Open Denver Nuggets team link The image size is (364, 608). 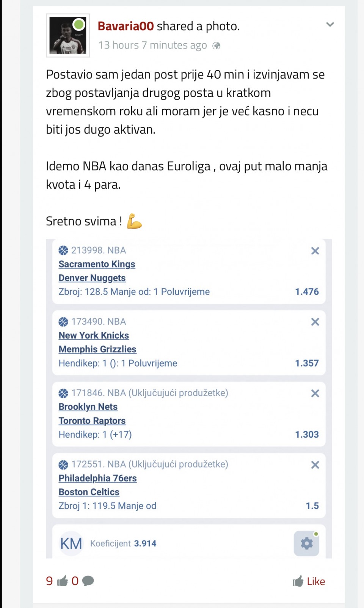[x=92, y=278]
